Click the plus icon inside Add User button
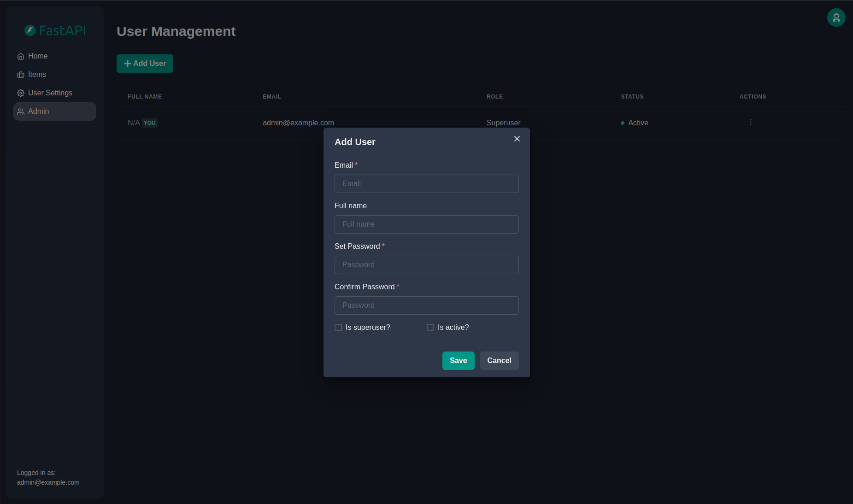The image size is (853, 504). [x=128, y=64]
